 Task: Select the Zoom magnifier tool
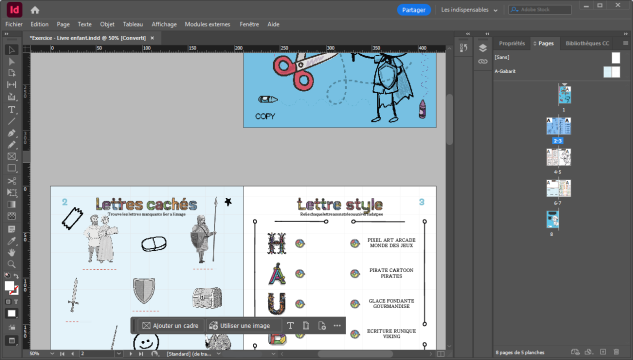(12, 264)
